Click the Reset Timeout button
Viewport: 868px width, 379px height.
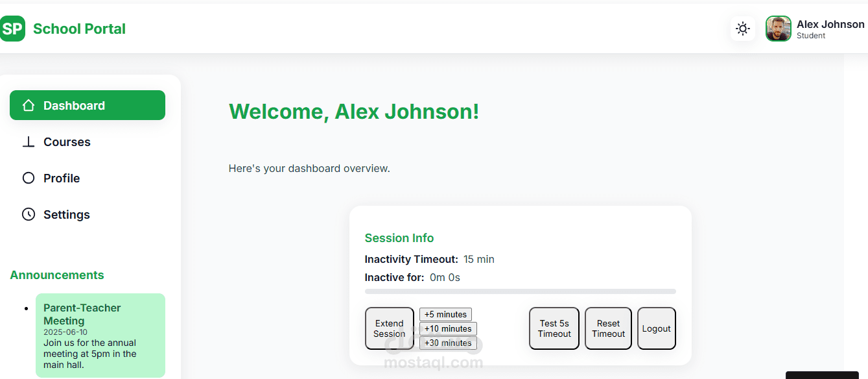click(x=608, y=328)
